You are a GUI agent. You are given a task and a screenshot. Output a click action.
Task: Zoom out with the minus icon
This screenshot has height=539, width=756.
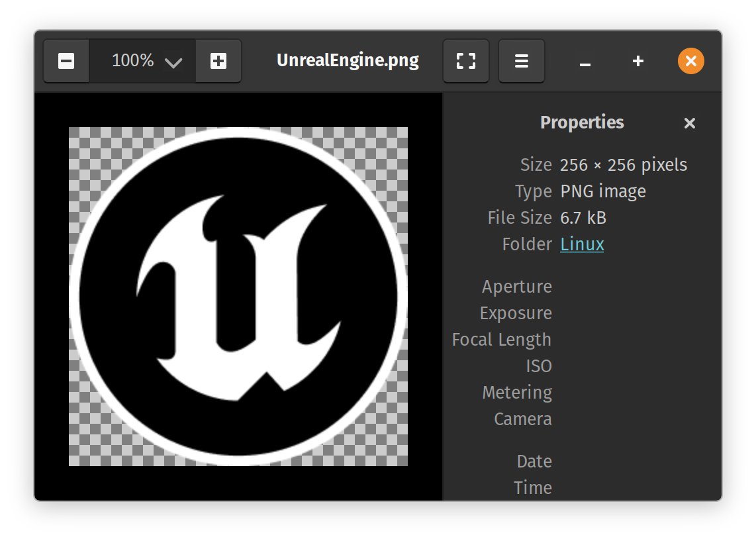(x=66, y=61)
